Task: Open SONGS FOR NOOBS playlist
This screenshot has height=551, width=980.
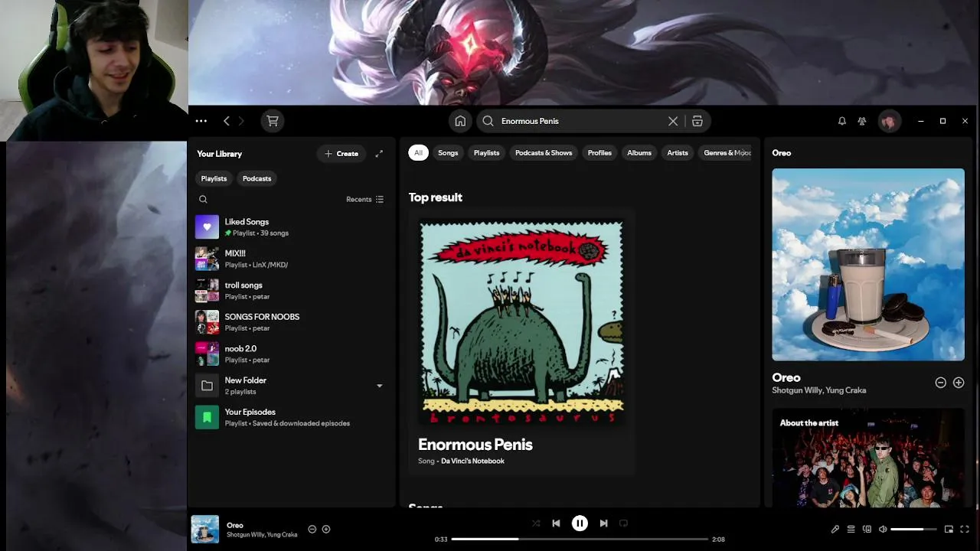Action: point(291,322)
